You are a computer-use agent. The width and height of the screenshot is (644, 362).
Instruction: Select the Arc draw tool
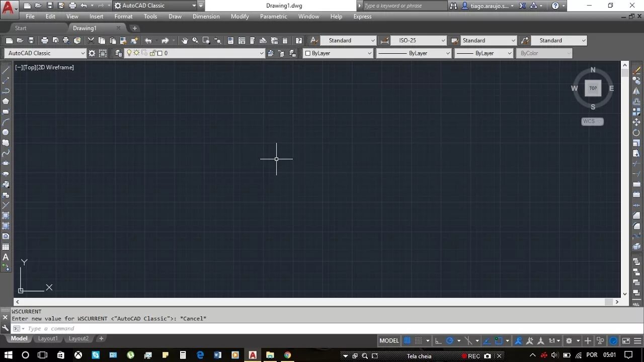coord(6,122)
